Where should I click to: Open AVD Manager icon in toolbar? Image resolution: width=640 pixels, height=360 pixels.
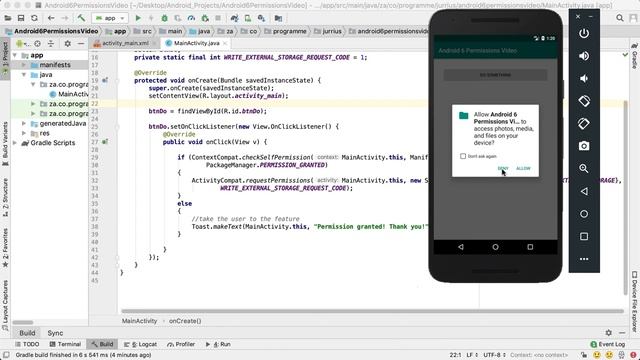click(x=248, y=18)
